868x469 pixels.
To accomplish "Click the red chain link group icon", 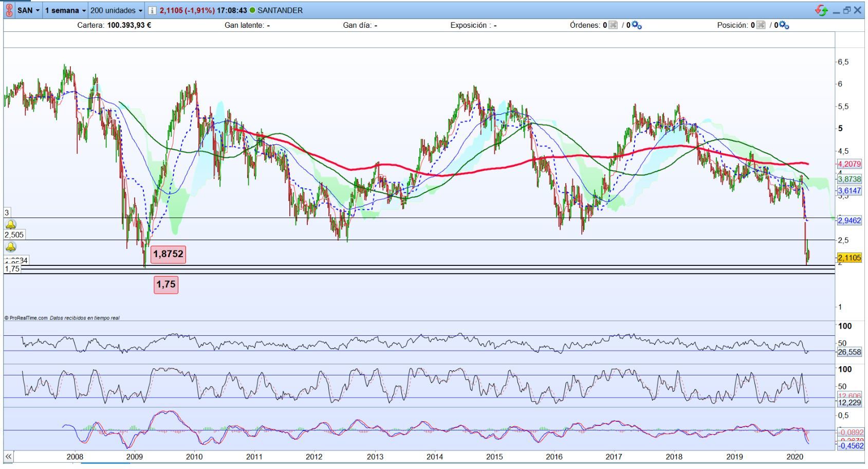I will pyautogui.click(x=9, y=10).
